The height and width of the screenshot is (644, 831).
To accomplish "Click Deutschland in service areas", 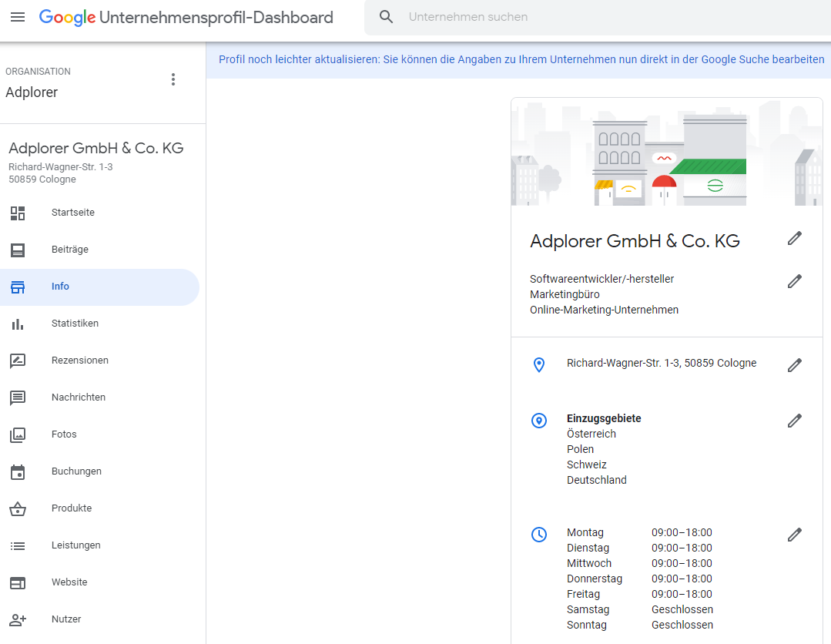I will tap(597, 480).
